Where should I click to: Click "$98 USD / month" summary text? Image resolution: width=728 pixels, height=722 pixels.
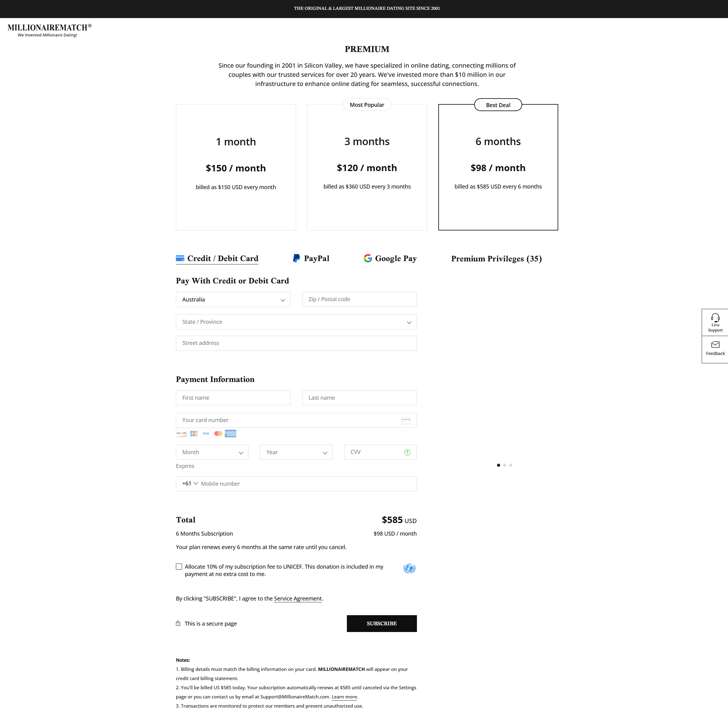(395, 533)
